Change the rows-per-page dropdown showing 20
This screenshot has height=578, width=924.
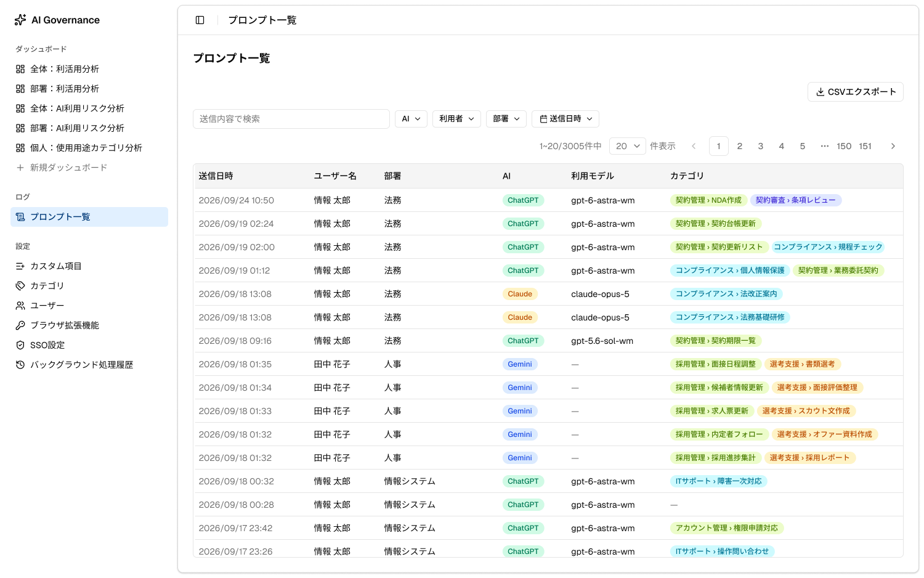628,146
